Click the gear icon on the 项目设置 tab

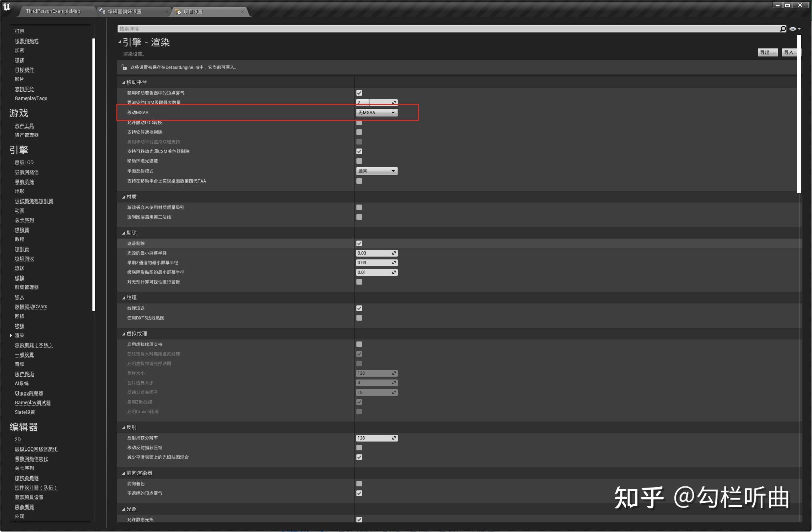179,11
